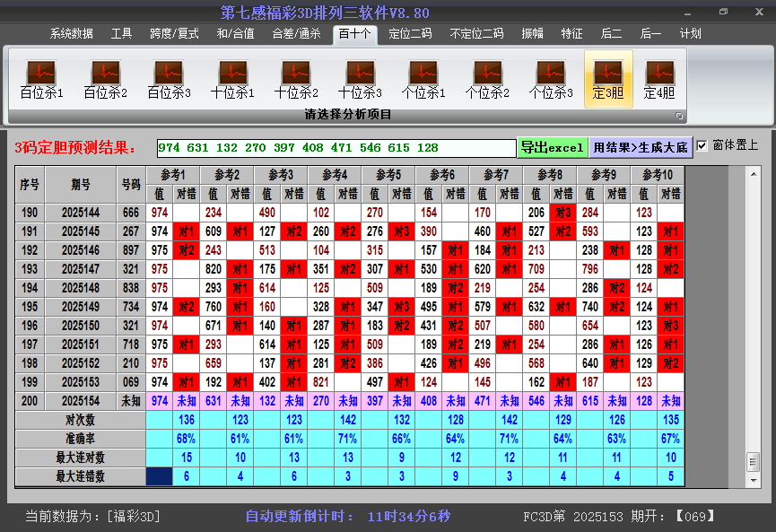
Task: Switch to the 合差/通杀 tab
Action: coord(296,34)
